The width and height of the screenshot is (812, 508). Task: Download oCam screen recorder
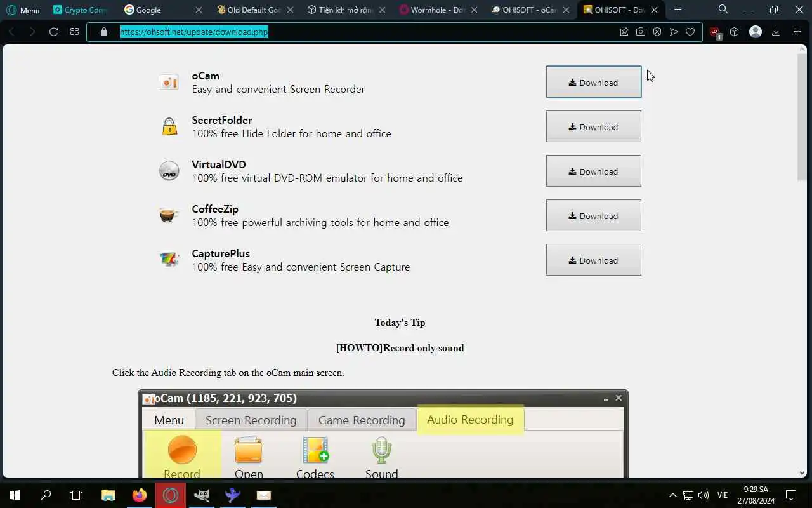[x=593, y=82]
